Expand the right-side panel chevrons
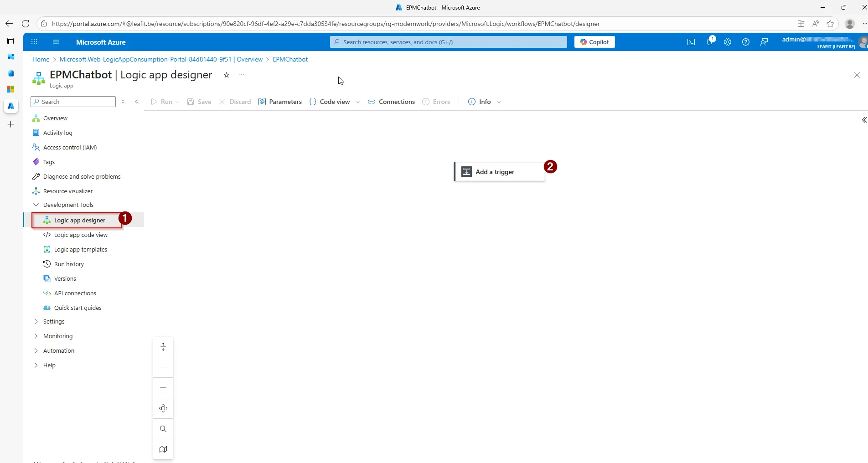This screenshot has width=868, height=463. coord(864,120)
